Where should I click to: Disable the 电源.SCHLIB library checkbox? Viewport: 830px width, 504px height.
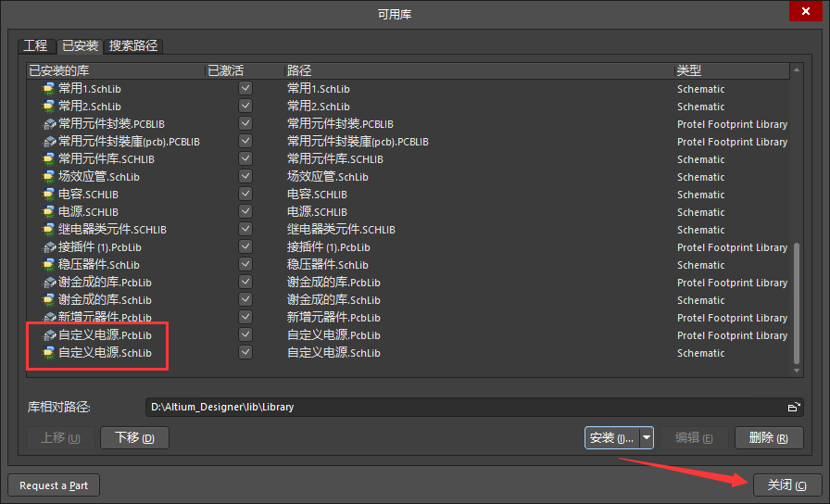(245, 211)
